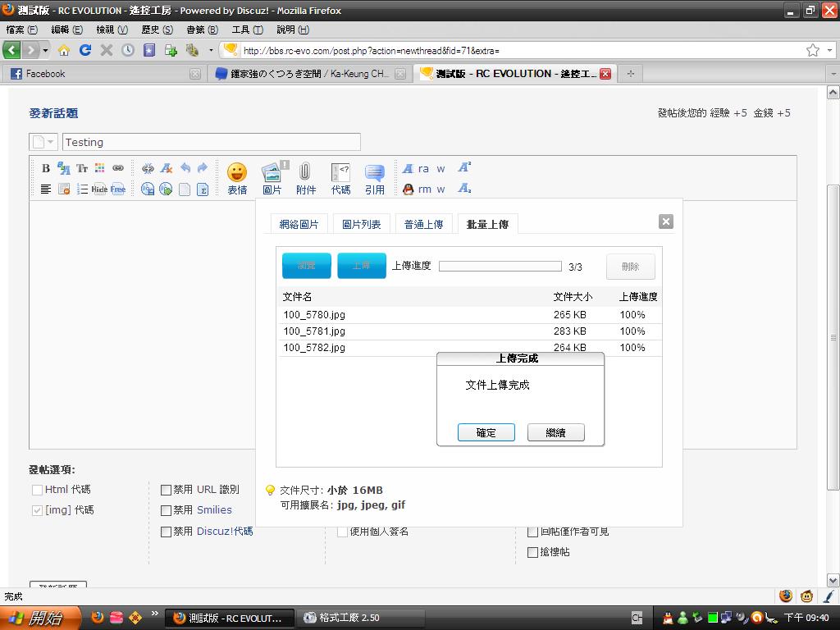The height and width of the screenshot is (630, 840).
Task: Expand the back/forward history dropdown arrow
Action: [x=46, y=50]
